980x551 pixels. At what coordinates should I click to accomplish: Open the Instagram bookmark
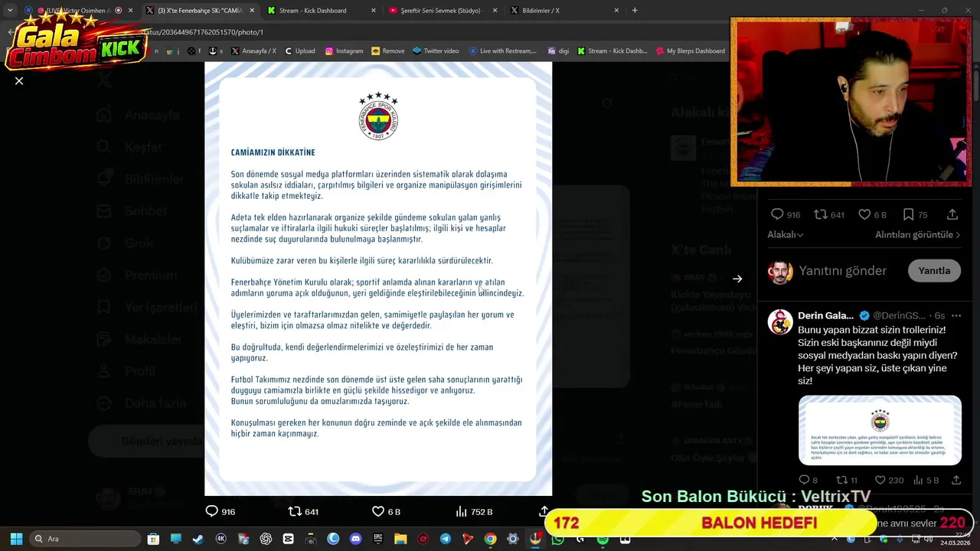(344, 51)
